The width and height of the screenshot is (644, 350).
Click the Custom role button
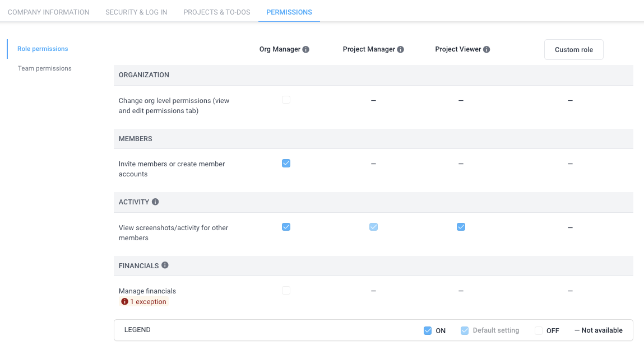click(574, 50)
